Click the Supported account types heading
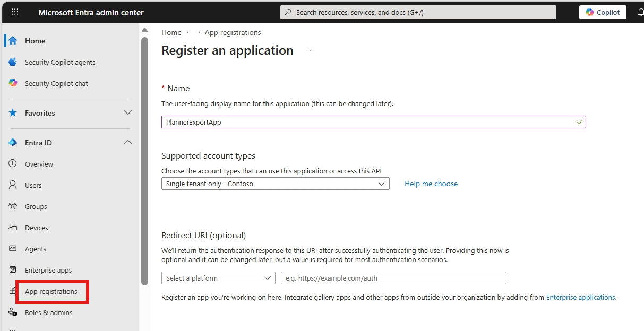Image resolution: width=644 pixels, height=331 pixels. [x=208, y=156]
